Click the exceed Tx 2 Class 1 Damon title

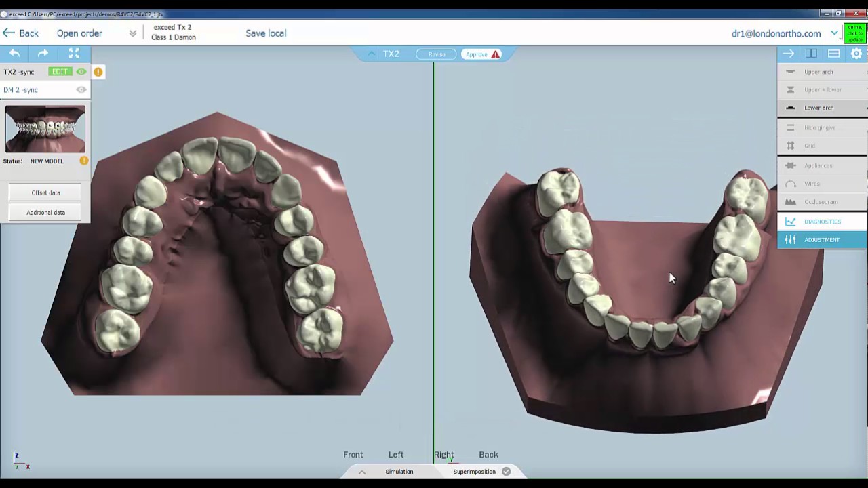tap(174, 33)
